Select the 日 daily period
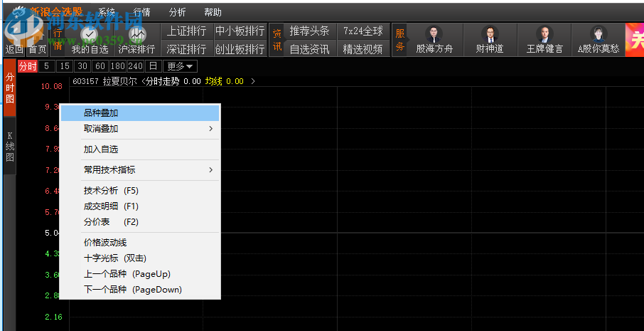This screenshot has height=331, width=644. 153,66
